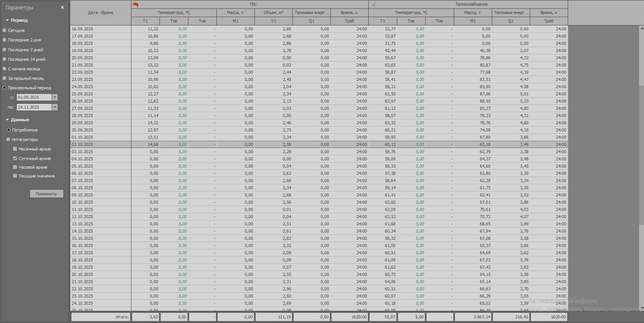644x323 pixels.
Task: Close the Параметры panel with the X
Action: click(x=63, y=8)
